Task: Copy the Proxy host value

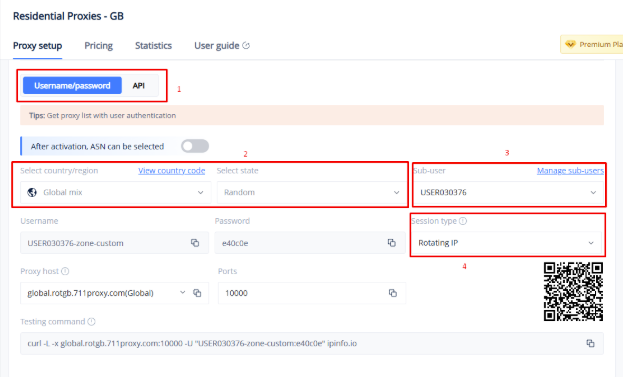Action: [197, 293]
